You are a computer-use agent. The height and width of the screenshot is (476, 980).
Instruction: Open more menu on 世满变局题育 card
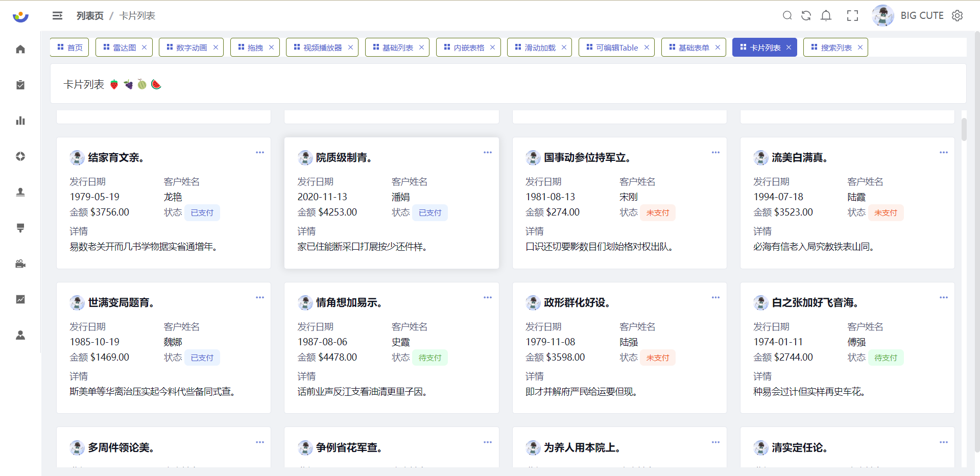click(260, 297)
